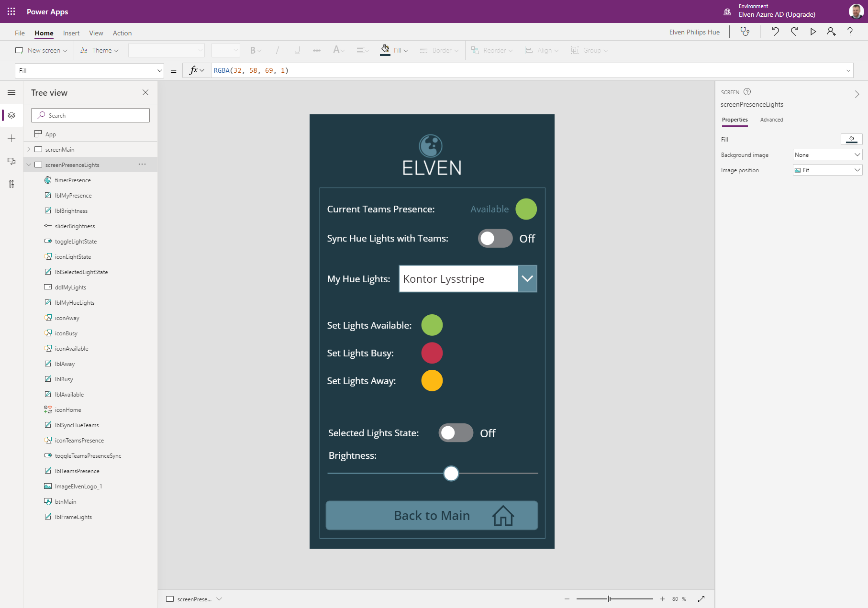Select sliderBrightness in the tree view
The height and width of the screenshot is (608, 868).
[75, 226]
